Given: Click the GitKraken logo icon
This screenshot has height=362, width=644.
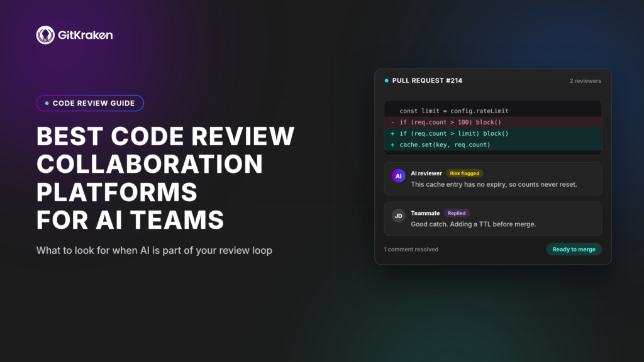Looking at the screenshot, I should 45,35.
